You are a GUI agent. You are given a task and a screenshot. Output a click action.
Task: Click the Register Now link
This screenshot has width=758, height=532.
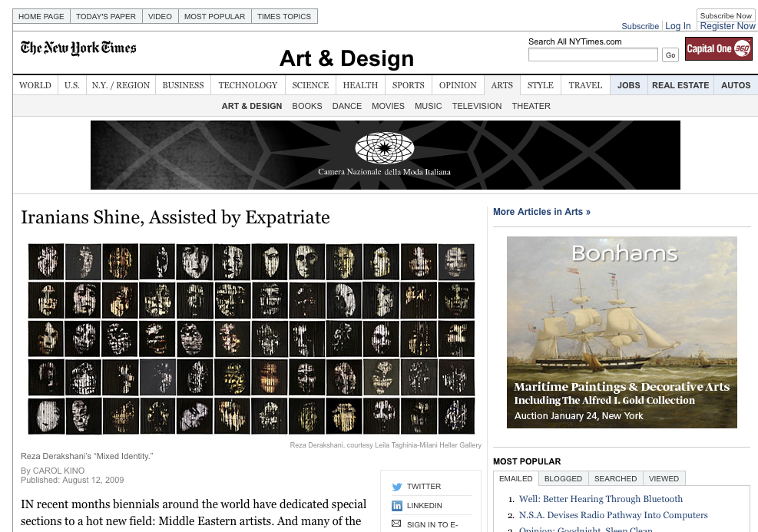click(x=727, y=26)
